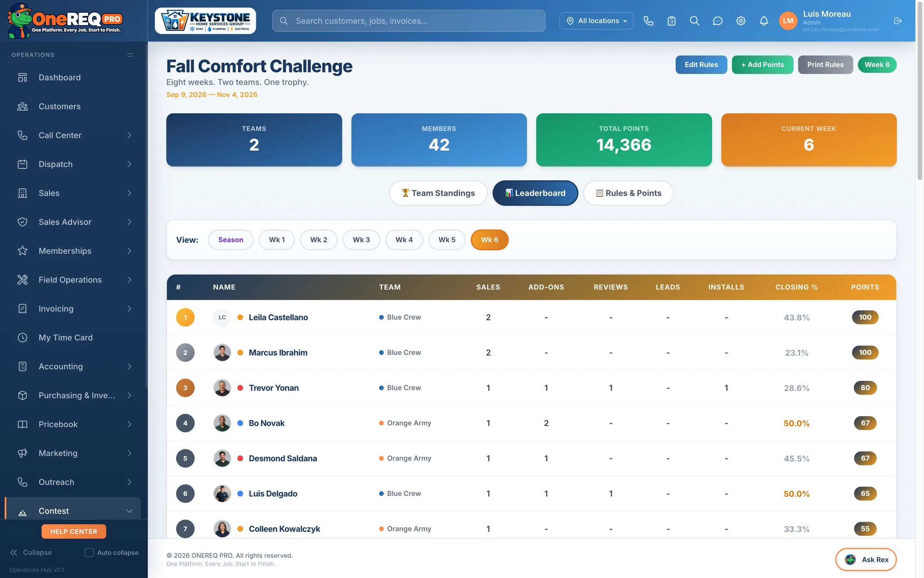This screenshot has height=578, width=924.
Task: Click the logout icon beside Luis Moreau
Action: click(898, 21)
